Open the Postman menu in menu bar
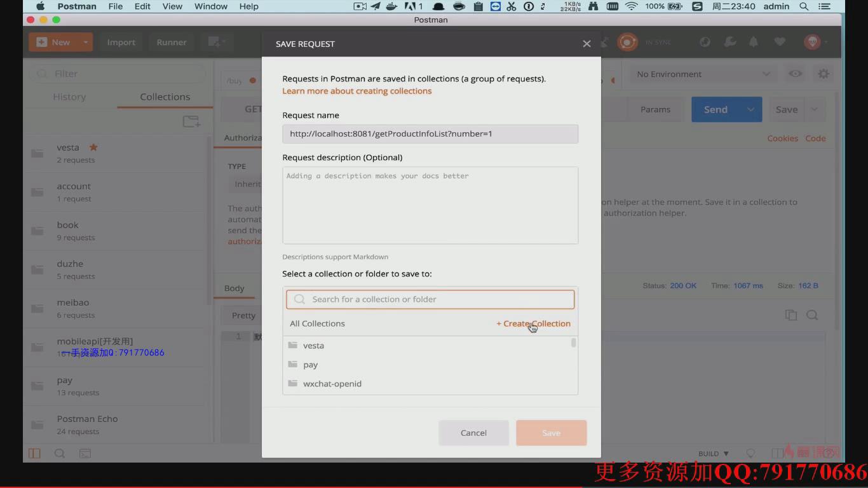The width and height of the screenshot is (868, 488). pos(77,6)
